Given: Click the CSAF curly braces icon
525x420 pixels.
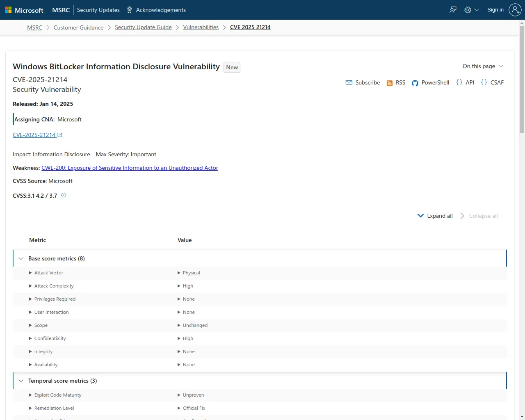Looking at the screenshot, I should pos(484,82).
